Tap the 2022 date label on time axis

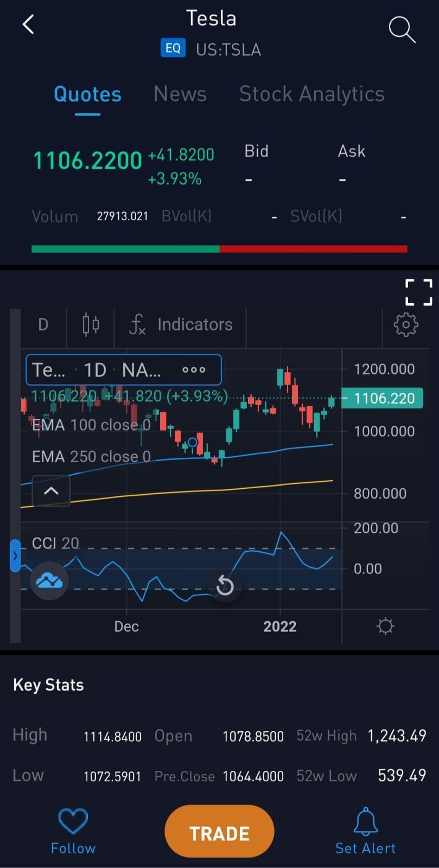(x=280, y=627)
